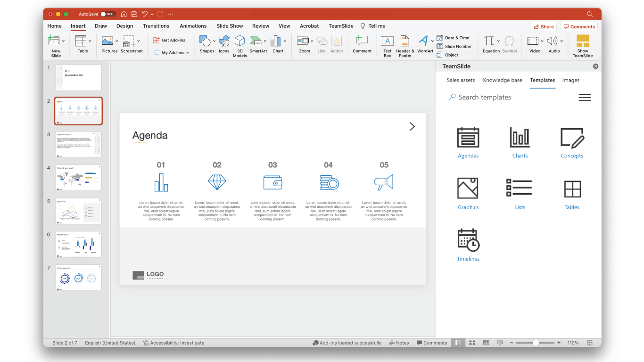
Task: Open the Lists template category
Action: tap(520, 194)
